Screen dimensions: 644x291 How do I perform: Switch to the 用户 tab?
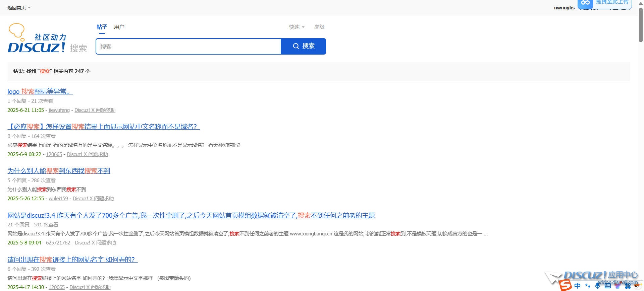(119, 27)
